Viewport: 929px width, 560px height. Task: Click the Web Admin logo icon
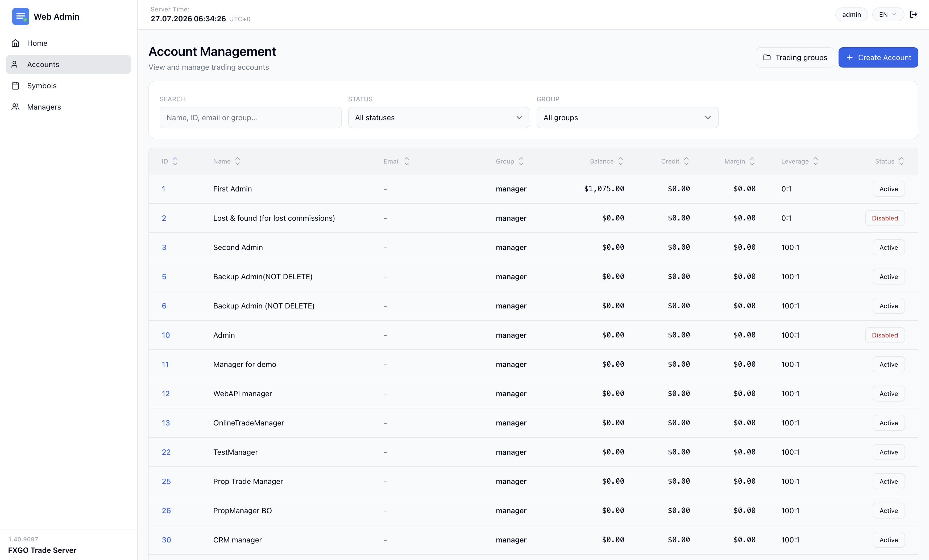[20, 16]
